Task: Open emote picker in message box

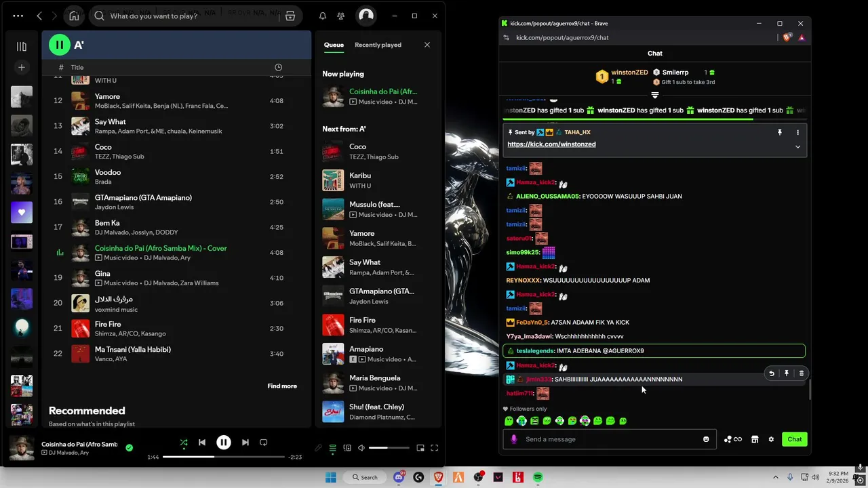Action: pyautogui.click(x=706, y=439)
